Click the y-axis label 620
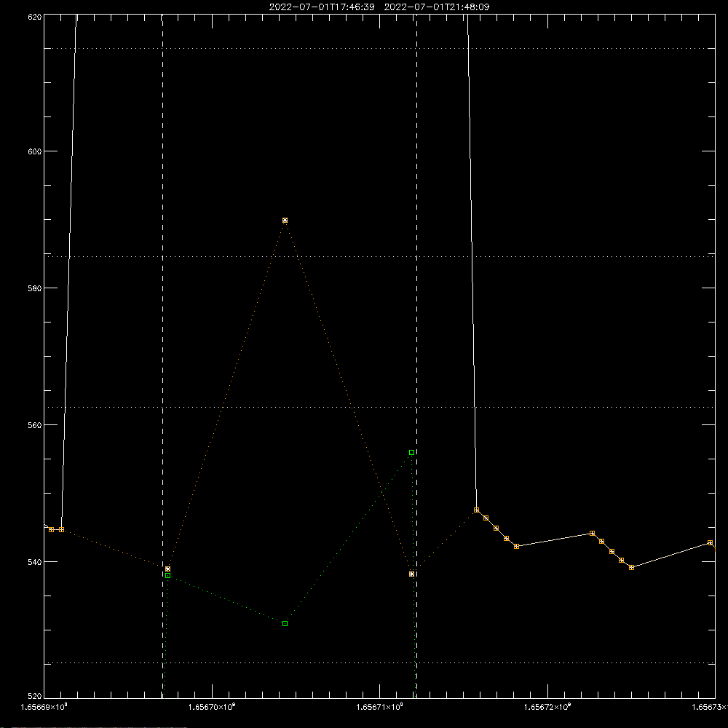 (x=35, y=17)
